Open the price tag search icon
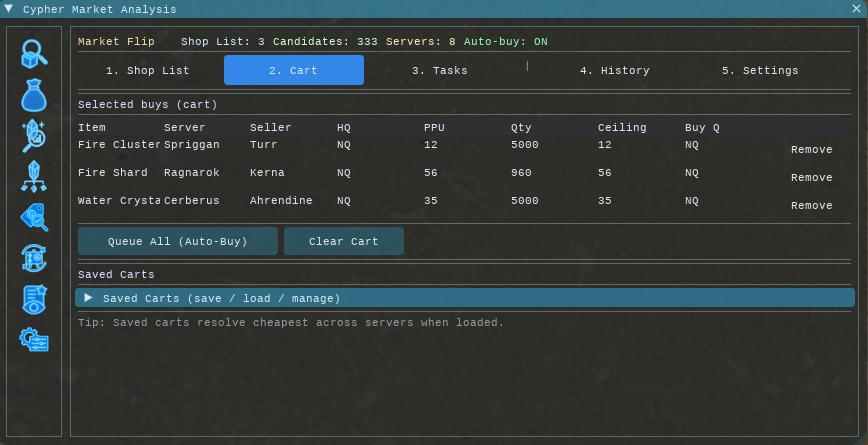Screen dimensions: 868x445 point(34,217)
